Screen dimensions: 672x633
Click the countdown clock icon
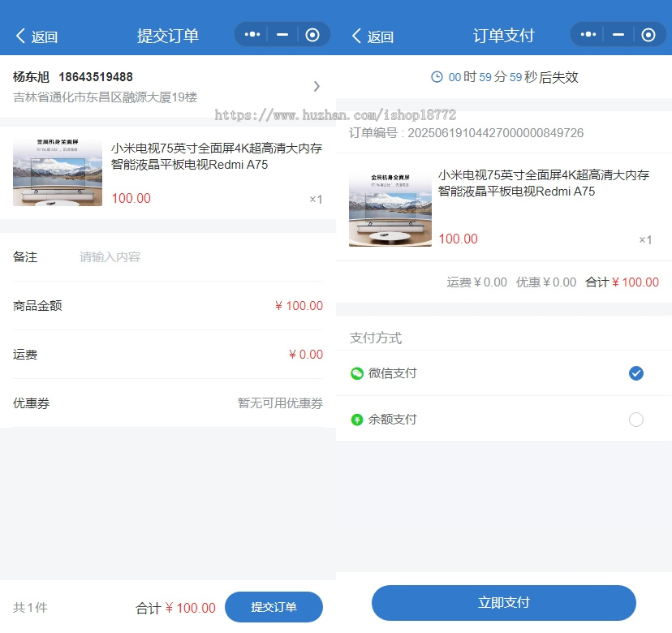[437, 77]
